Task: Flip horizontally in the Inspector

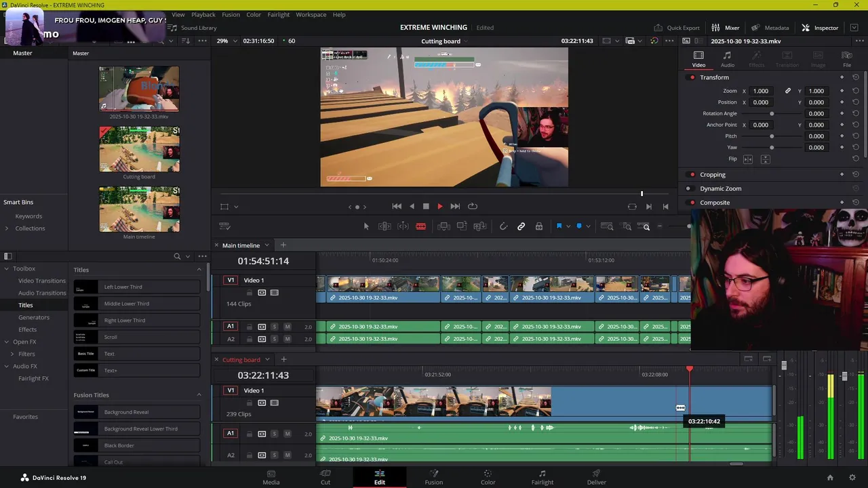Action: coord(748,159)
